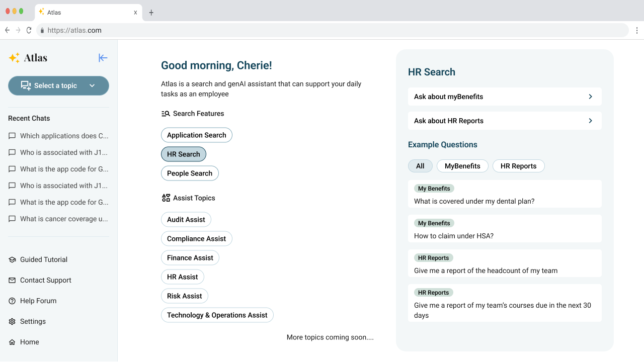Open the Finance Assist topic
This screenshot has height=362, width=644.
190,258
